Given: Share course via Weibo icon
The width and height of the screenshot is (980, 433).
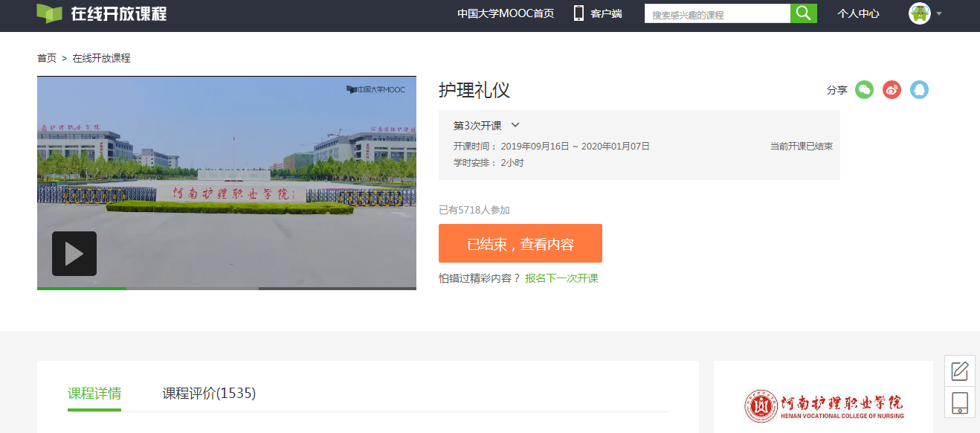Looking at the screenshot, I should (x=892, y=90).
